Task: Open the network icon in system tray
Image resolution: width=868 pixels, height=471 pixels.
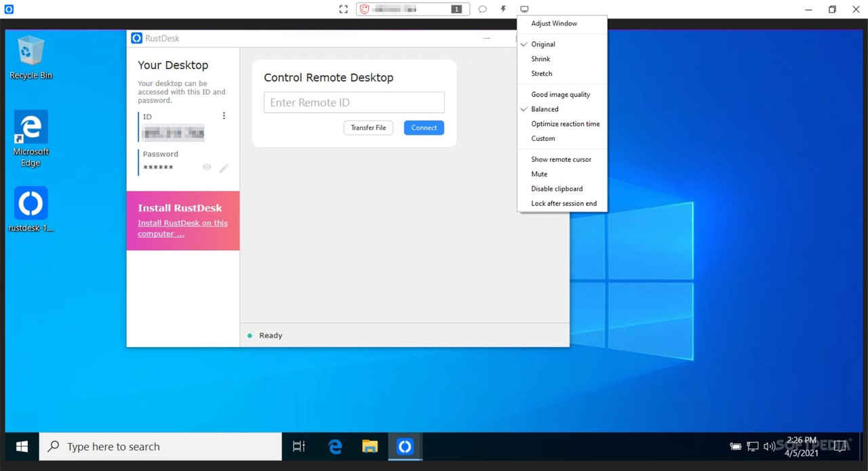Action: click(x=753, y=447)
